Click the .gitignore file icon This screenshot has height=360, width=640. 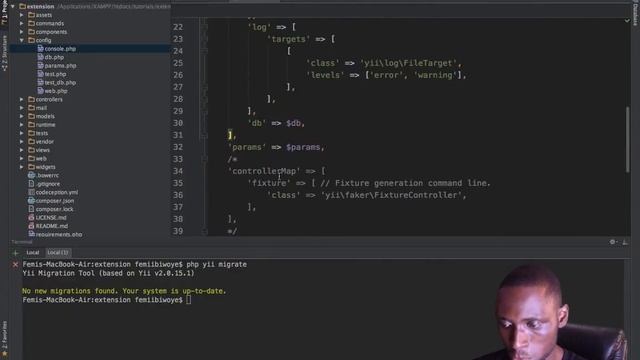(x=31, y=184)
